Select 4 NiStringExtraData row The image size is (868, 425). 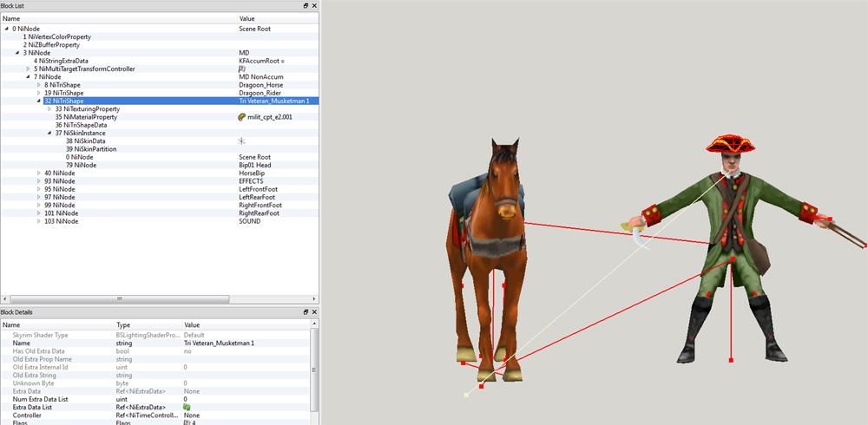pyautogui.click(x=160, y=61)
